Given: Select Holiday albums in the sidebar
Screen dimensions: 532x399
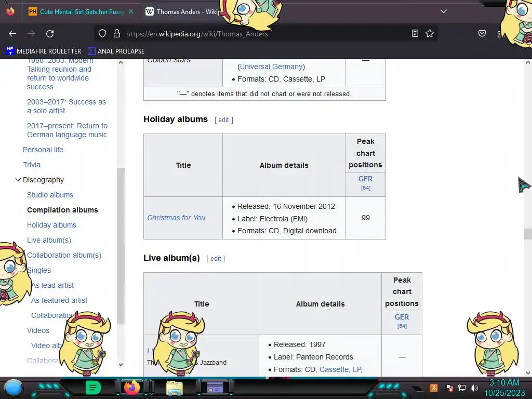Looking at the screenshot, I should [51, 225].
